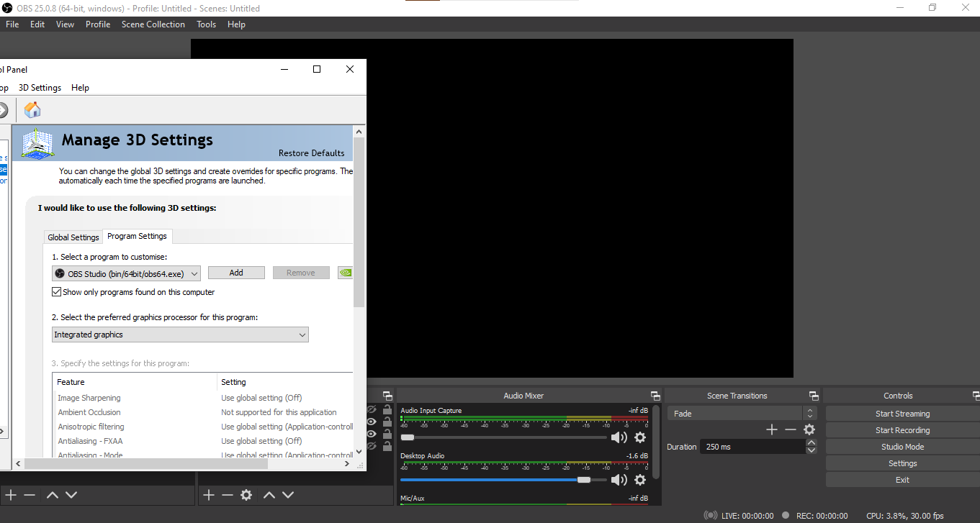Screen dimensions: 980x523
Task: Open the Tools menu in OBS
Action: [x=206, y=24]
